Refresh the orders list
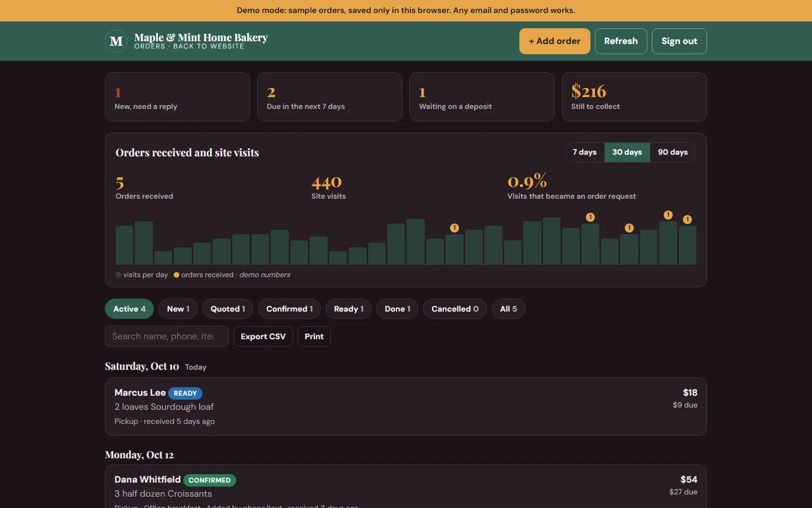 click(621, 41)
